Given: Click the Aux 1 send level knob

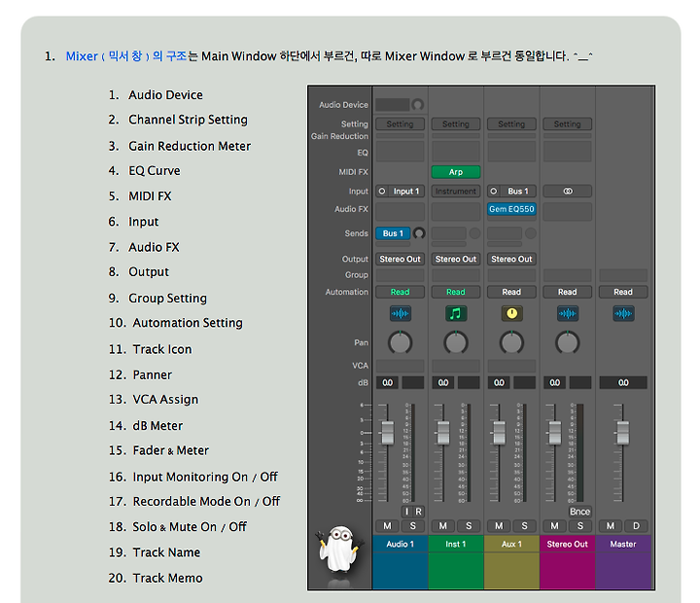Looking at the screenshot, I should coord(531,233).
